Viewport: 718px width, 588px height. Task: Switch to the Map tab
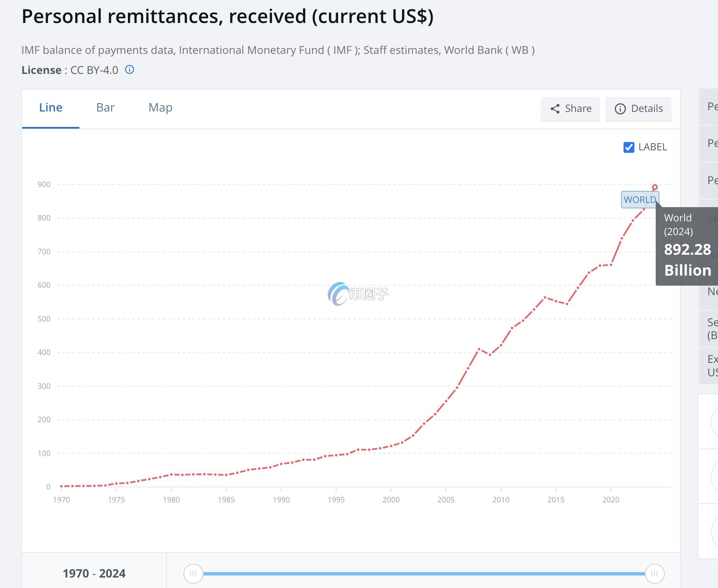pos(160,108)
